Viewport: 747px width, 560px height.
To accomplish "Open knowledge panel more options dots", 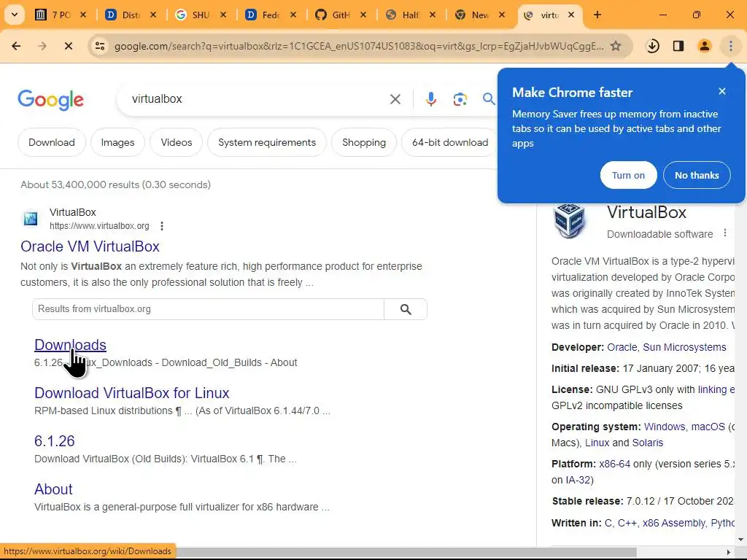I will (x=725, y=233).
